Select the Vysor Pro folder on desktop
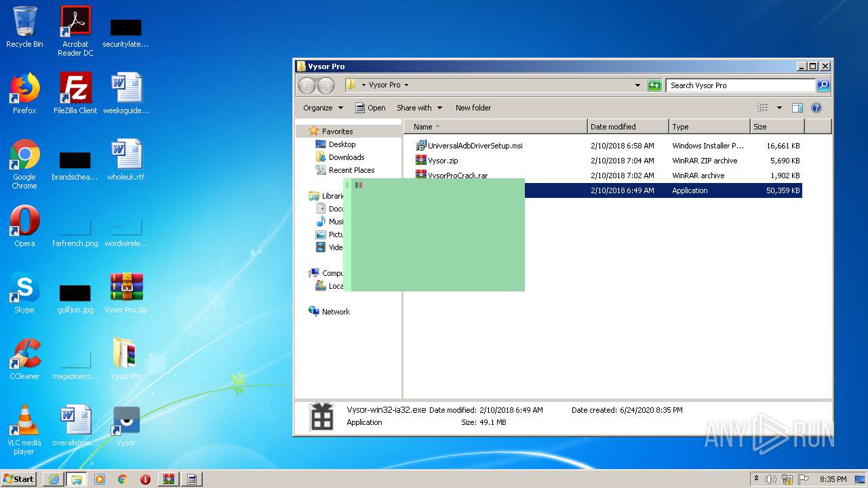Screen dimensions: 868x488 (x=126, y=359)
